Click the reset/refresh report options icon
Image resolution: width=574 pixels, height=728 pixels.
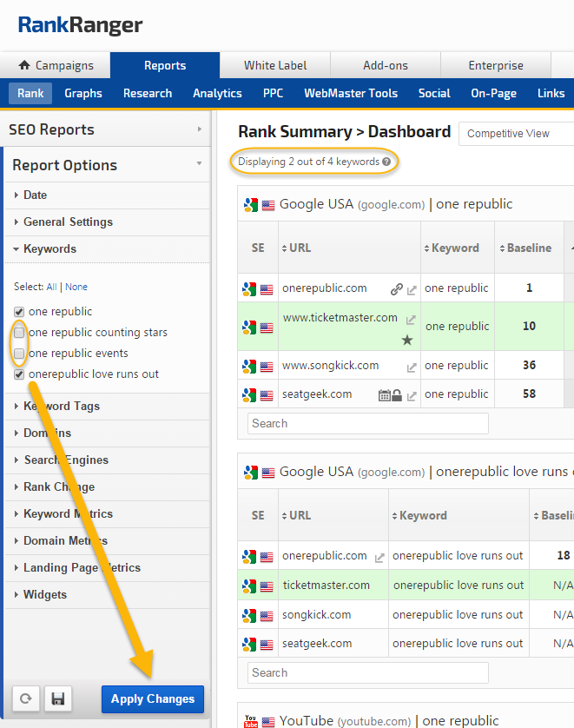pos(25,698)
